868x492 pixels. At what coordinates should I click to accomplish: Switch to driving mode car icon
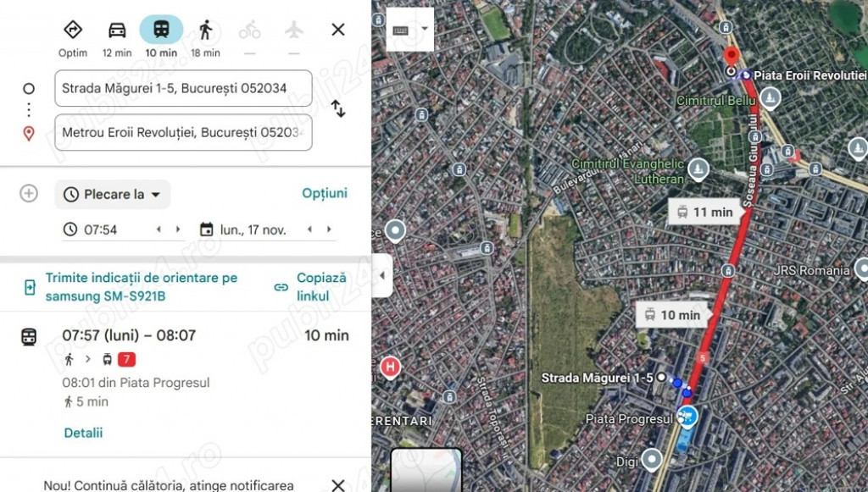pos(117,30)
